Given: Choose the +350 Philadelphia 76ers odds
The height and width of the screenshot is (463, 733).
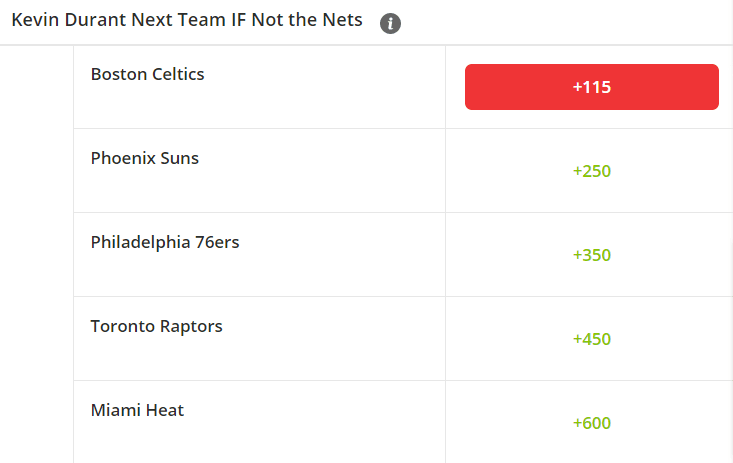Looking at the screenshot, I should [591, 255].
